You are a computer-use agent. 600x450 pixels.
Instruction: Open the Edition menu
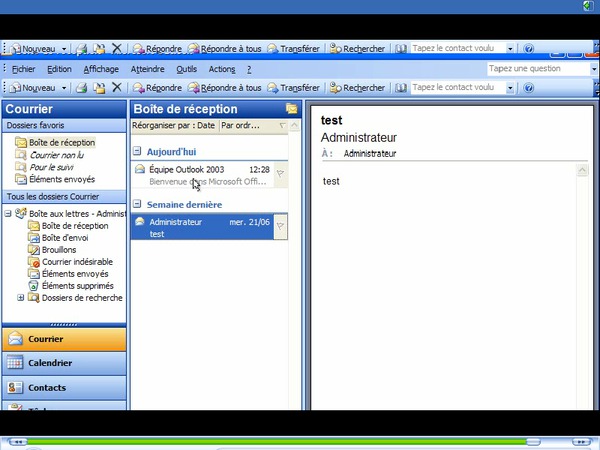coord(59,69)
